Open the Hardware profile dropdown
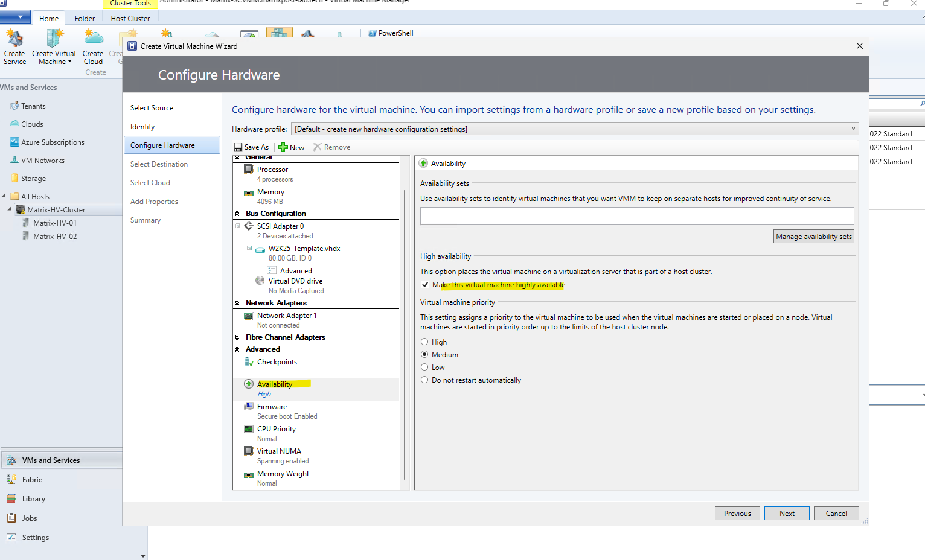 [x=575, y=129]
